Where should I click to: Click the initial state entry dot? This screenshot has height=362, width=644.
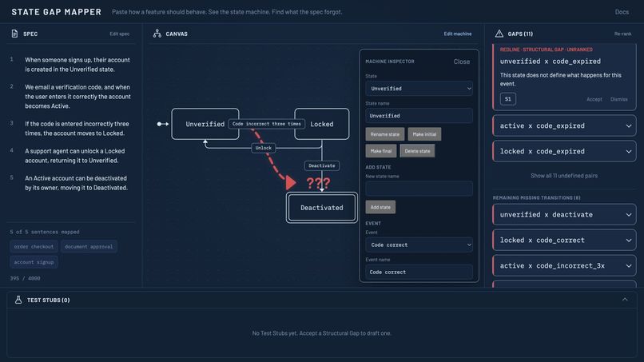click(x=159, y=124)
